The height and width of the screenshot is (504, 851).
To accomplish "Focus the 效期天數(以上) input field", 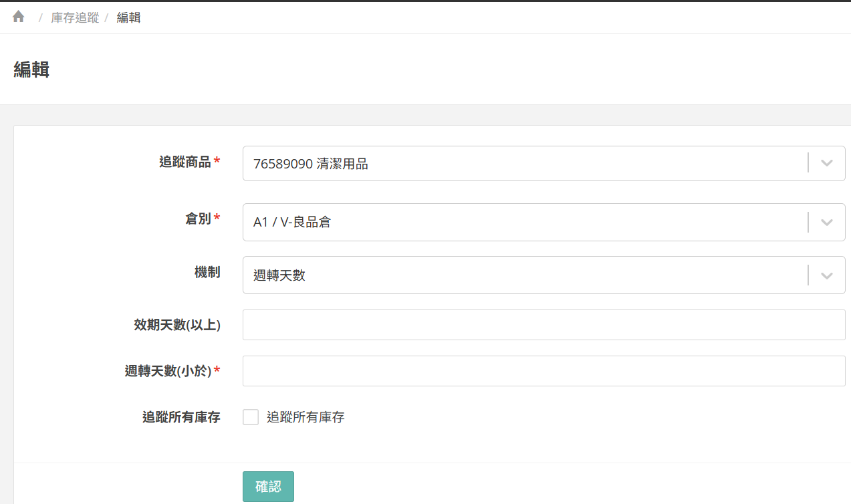I will pyautogui.click(x=543, y=325).
